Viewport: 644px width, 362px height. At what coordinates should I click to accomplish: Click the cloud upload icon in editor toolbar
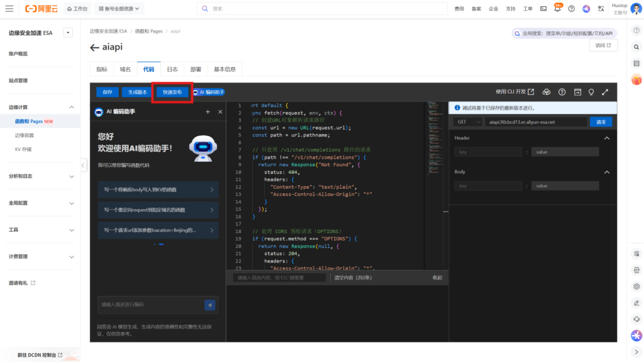pos(547,92)
